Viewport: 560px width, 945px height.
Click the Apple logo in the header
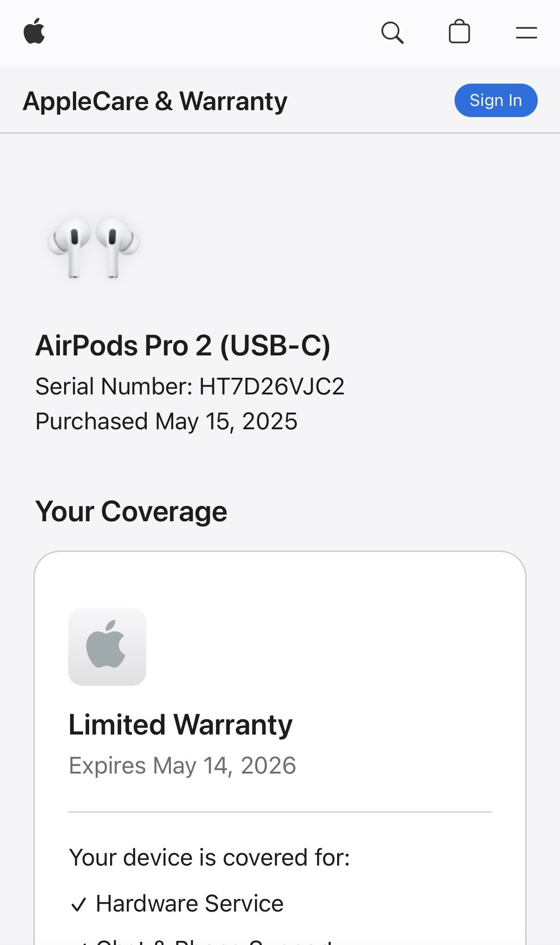tap(34, 32)
